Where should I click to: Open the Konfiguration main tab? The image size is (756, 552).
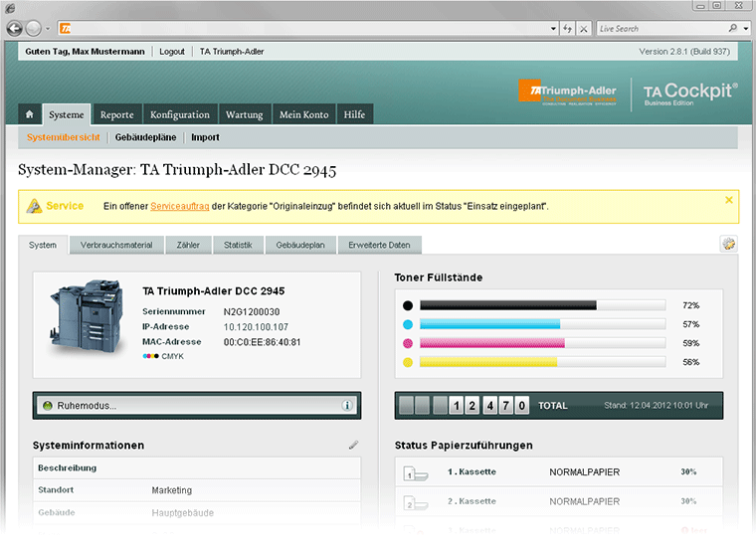point(180,114)
